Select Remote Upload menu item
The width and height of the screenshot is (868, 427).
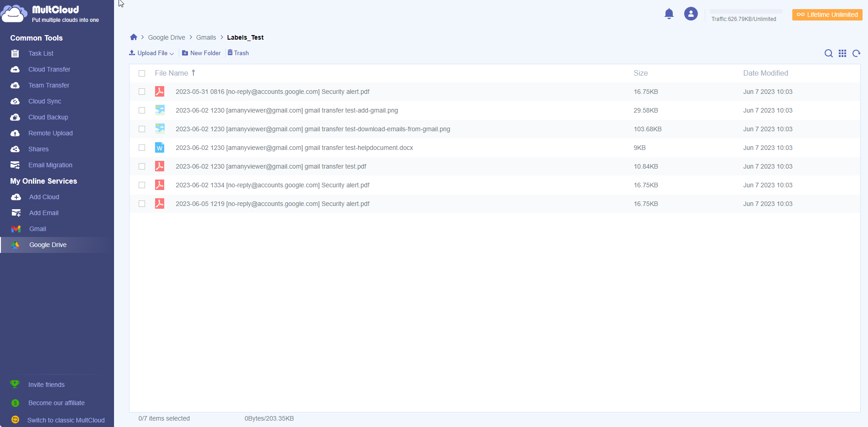coord(51,133)
